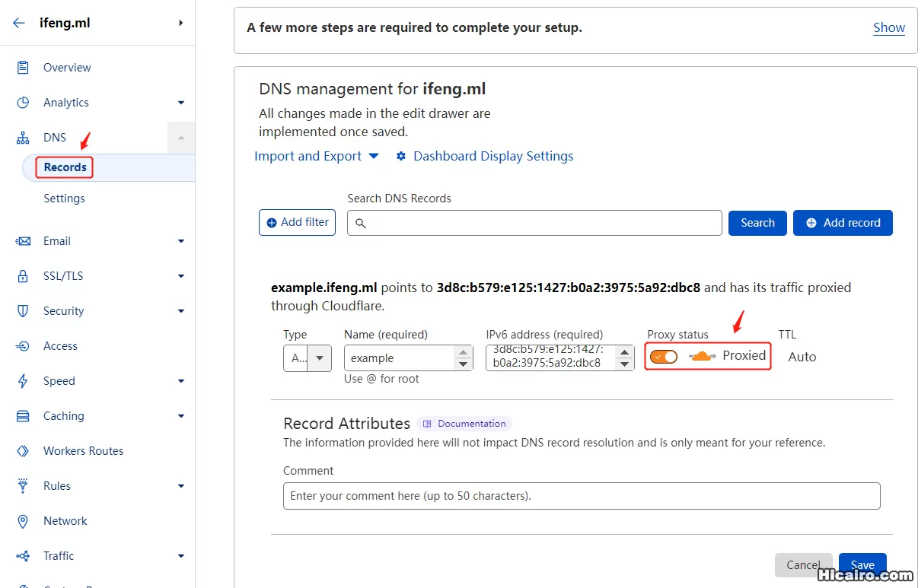
Task: Collapse the DNS submenu arrow
Action: point(181,138)
